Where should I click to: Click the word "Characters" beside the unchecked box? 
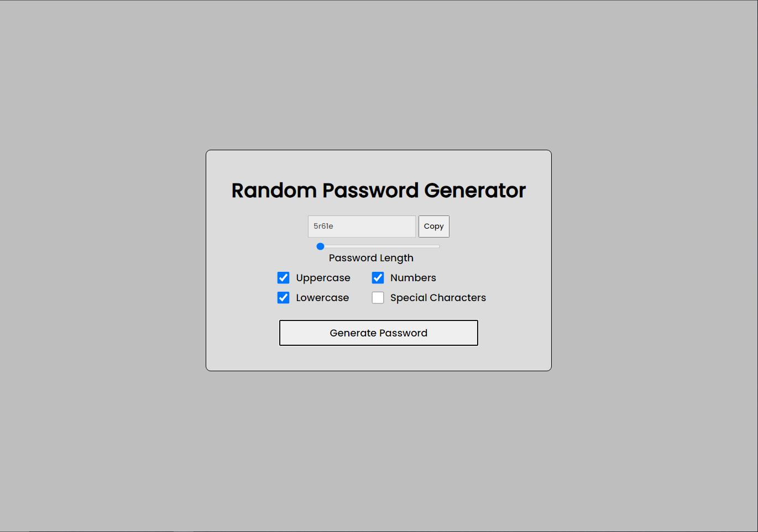(x=458, y=298)
